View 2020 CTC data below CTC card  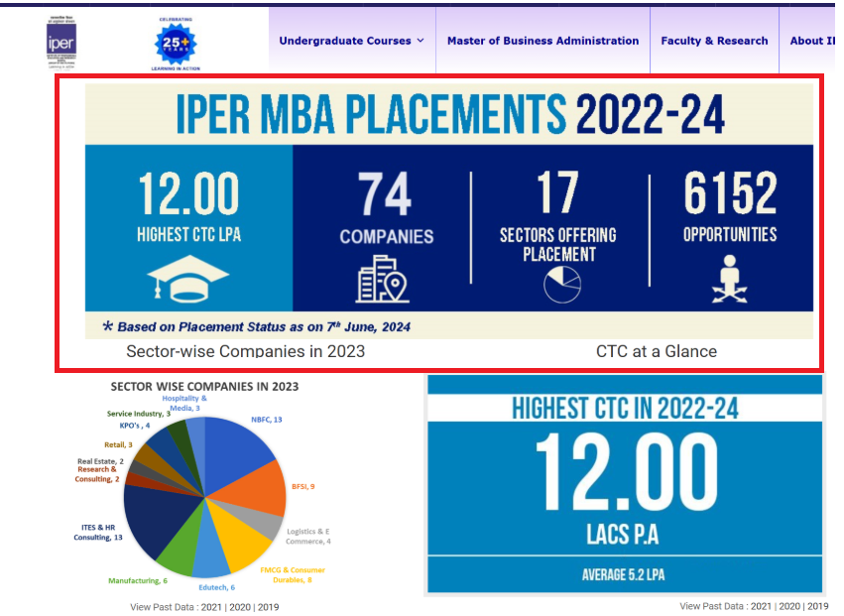coord(789,606)
